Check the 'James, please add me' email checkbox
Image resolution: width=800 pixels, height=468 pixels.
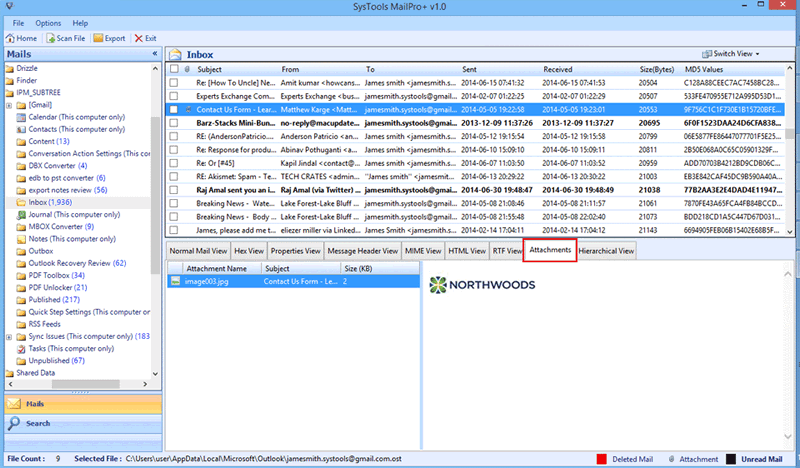click(174, 230)
